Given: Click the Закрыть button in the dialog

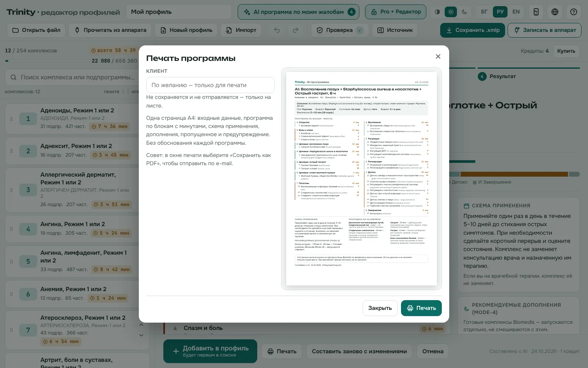Looking at the screenshot, I should coord(380,308).
